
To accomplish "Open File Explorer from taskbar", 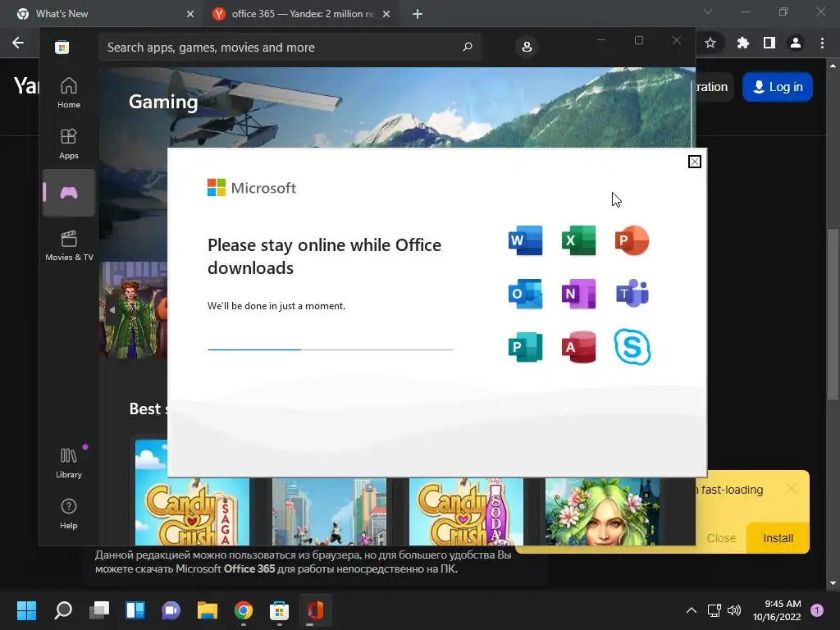I will pyautogui.click(x=208, y=610).
